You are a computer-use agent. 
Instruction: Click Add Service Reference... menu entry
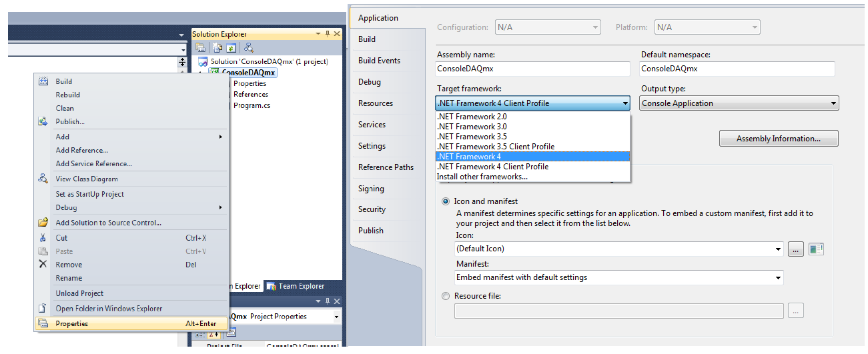[x=131, y=163]
